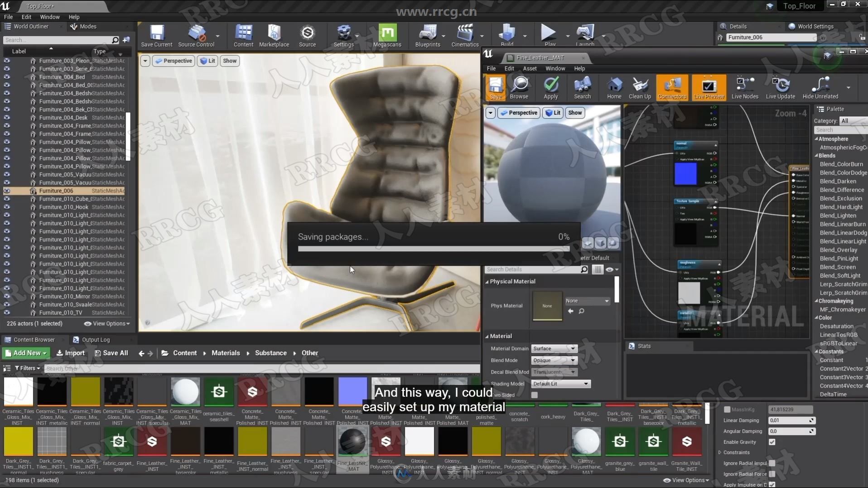The height and width of the screenshot is (488, 868).
Task: Open the main editor Window menu
Action: [49, 17]
